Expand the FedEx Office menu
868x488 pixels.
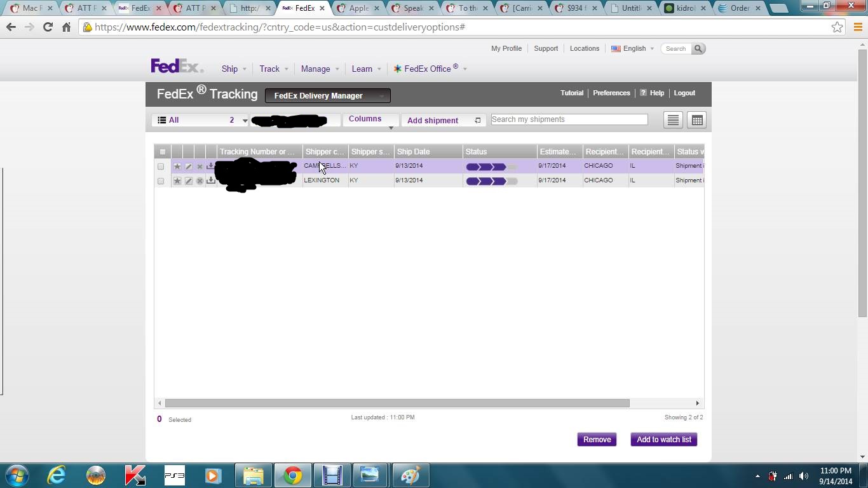(430, 69)
